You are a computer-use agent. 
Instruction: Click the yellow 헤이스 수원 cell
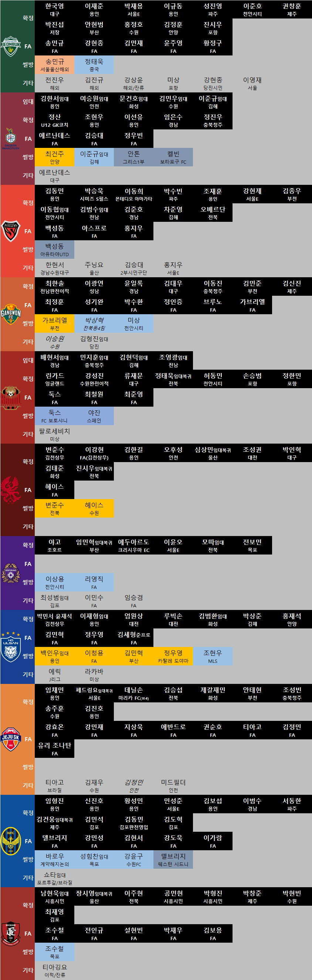tap(94, 509)
